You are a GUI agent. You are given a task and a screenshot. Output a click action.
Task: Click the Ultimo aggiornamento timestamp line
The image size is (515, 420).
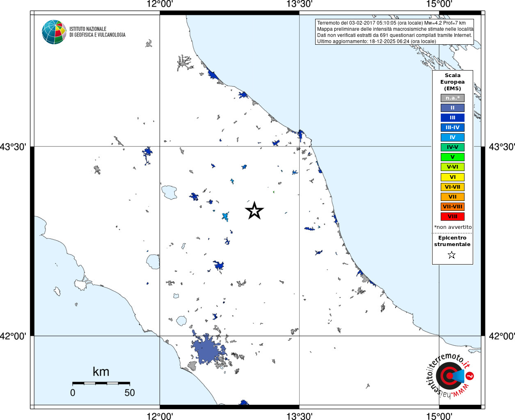click(377, 41)
